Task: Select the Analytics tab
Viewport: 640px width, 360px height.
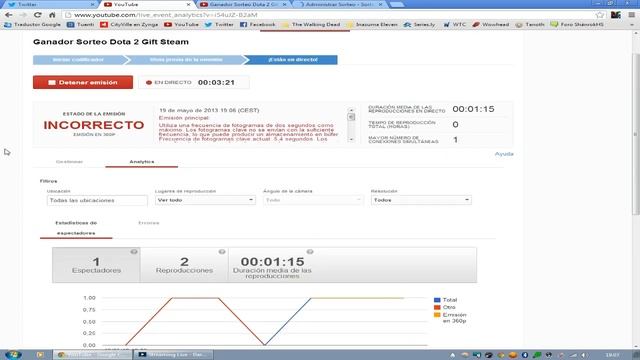Action: click(x=142, y=162)
